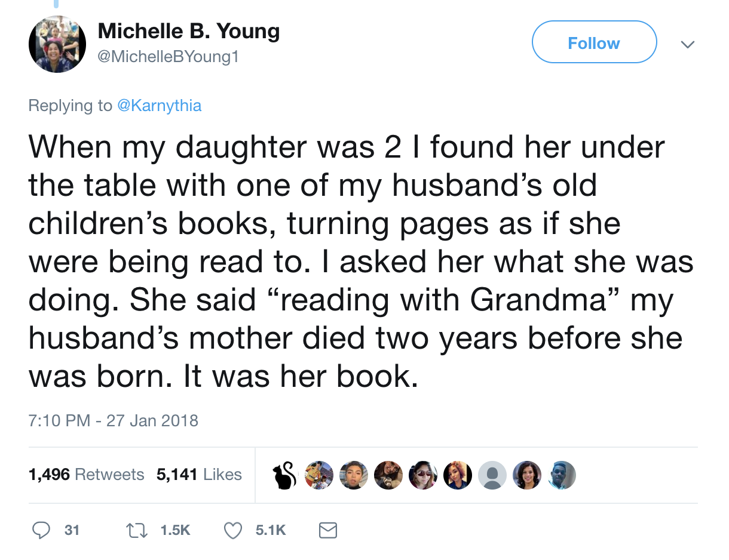The image size is (729, 560).
Task: Follow Michelle B. Young
Action: 594,42
